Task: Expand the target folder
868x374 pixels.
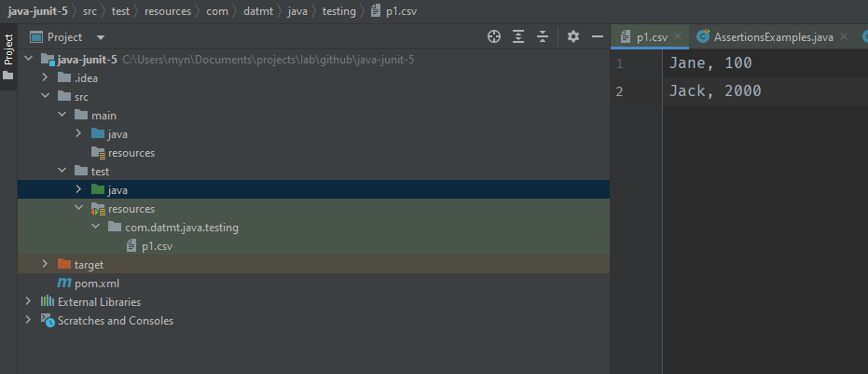Action: [x=46, y=265]
